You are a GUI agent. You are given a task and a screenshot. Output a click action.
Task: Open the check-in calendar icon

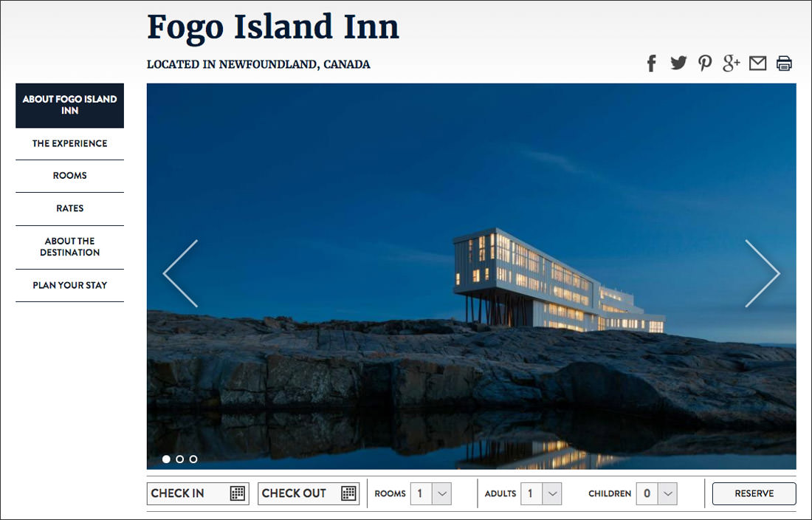(238, 493)
